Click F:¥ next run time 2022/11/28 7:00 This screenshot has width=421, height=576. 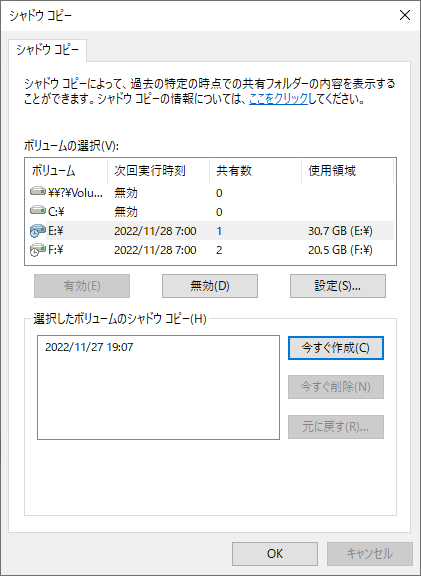[x=155, y=250]
